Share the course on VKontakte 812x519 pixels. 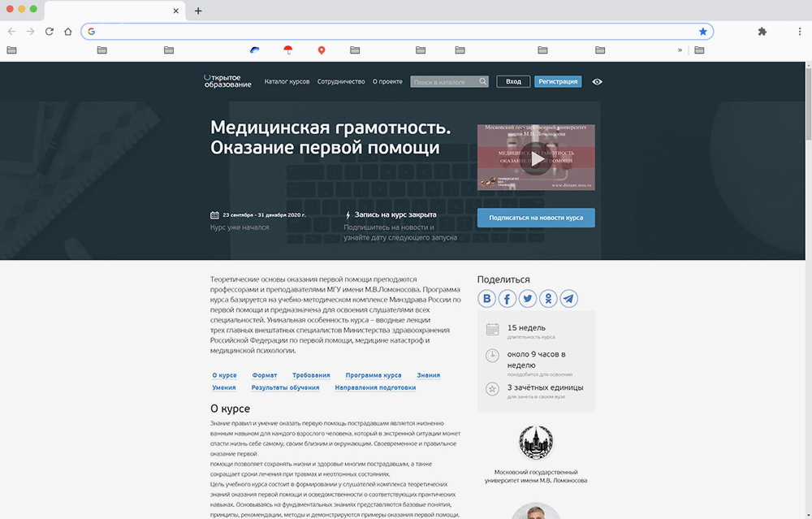pyautogui.click(x=486, y=299)
